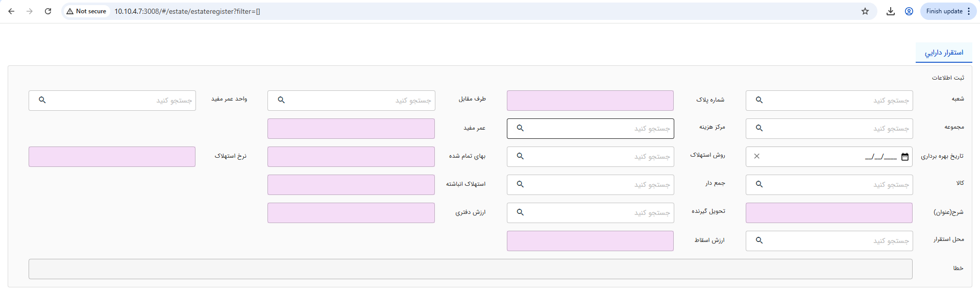This screenshot has width=980, height=293.
Task: Click the نرخ استهلاک input field
Action: click(112, 157)
